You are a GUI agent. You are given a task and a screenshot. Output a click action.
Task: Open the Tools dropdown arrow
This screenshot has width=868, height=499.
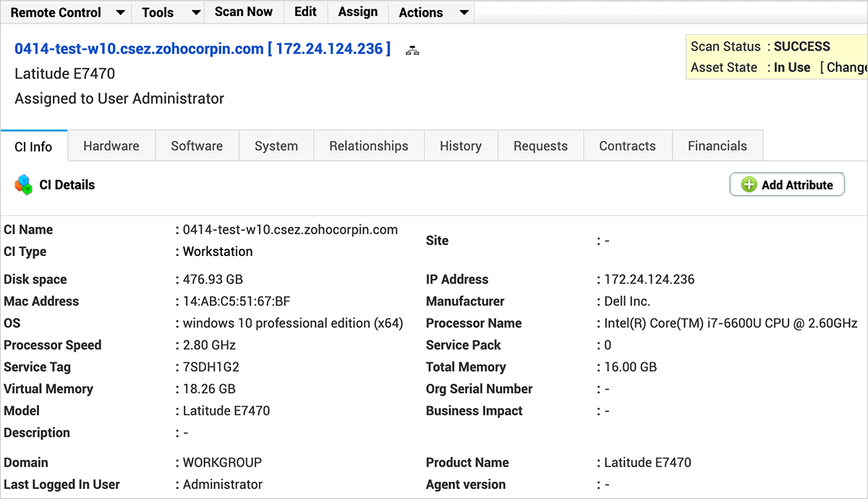[x=195, y=12]
